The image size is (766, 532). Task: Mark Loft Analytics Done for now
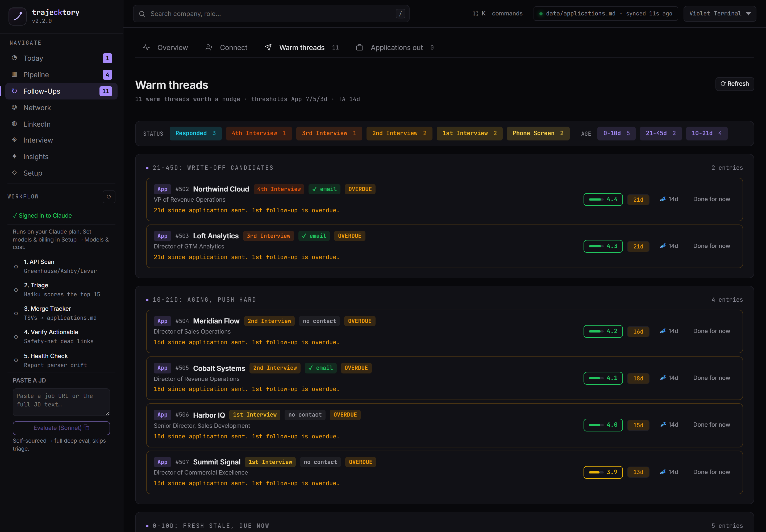[x=711, y=246]
